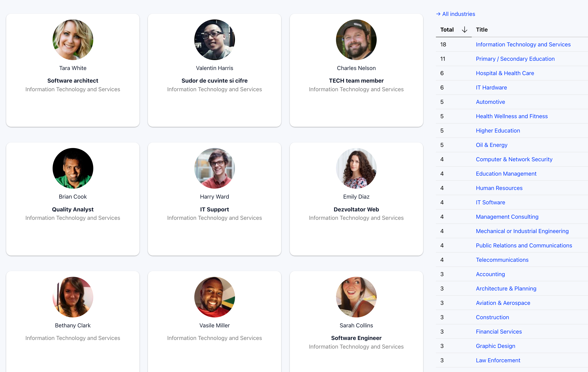Screen dimensions: 588x372
Task: Open Sarah Collins's profile photo
Action: pos(356,297)
